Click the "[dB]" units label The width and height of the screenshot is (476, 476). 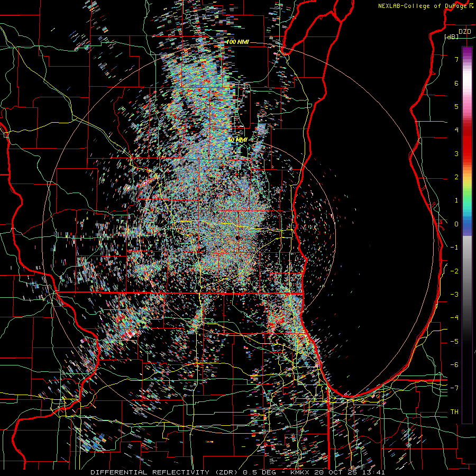452,36
